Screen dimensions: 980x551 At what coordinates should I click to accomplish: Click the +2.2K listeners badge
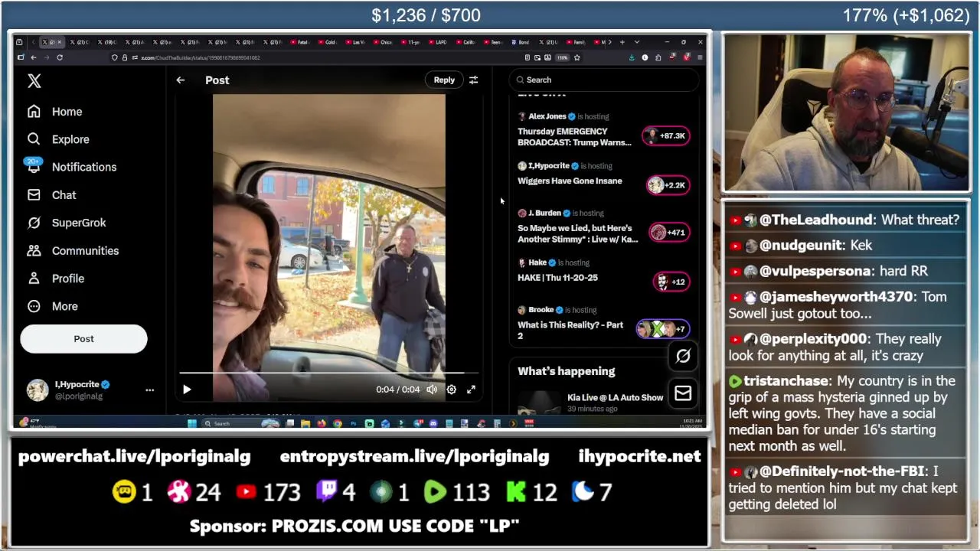tap(668, 185)
